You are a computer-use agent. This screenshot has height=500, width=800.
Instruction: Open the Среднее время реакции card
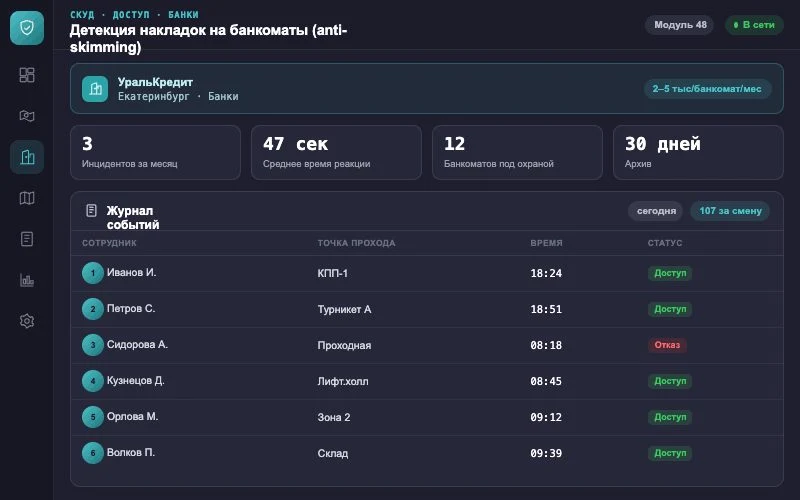(x=336, y=153)
